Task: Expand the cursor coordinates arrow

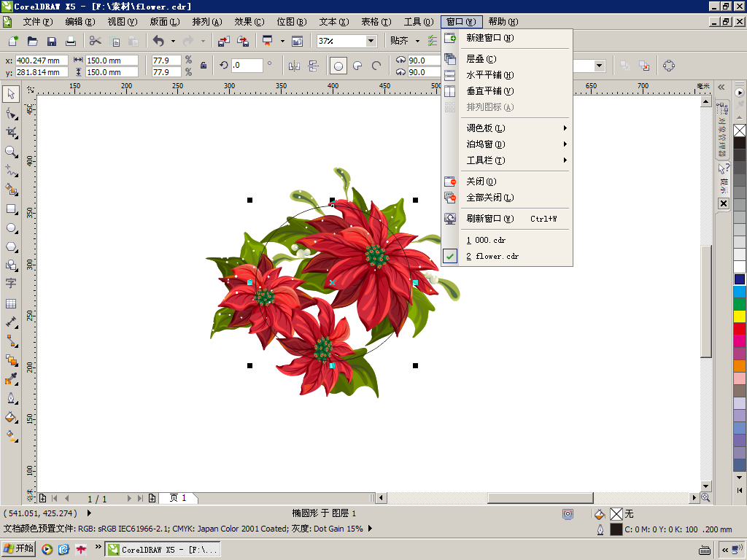Action: pos(89,513)
